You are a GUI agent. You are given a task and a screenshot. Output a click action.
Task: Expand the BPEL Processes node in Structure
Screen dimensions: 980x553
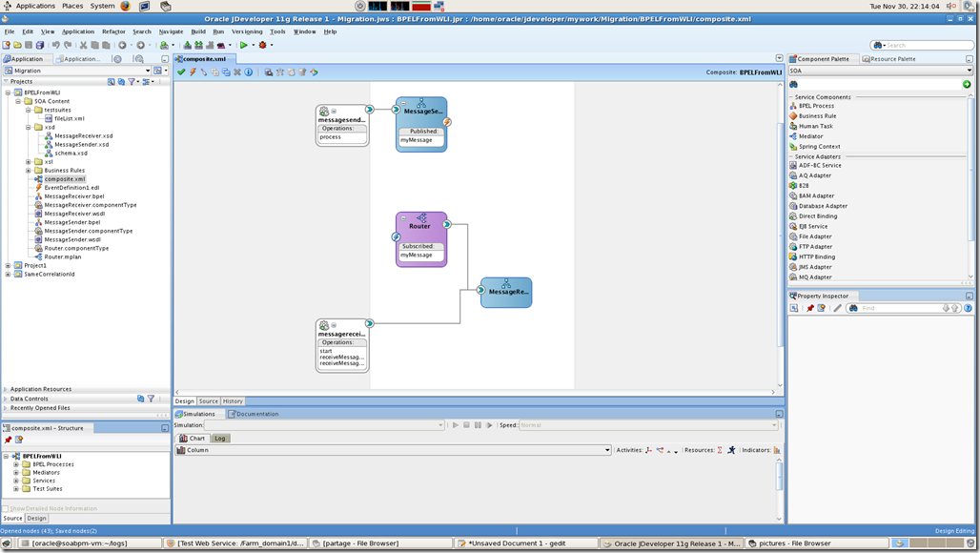coord(16,464)
